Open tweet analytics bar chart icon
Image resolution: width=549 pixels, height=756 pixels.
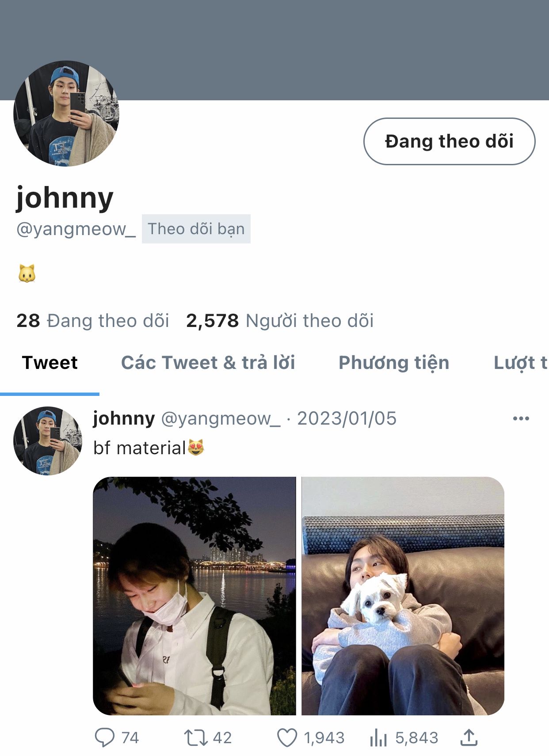tap(378, 737)
